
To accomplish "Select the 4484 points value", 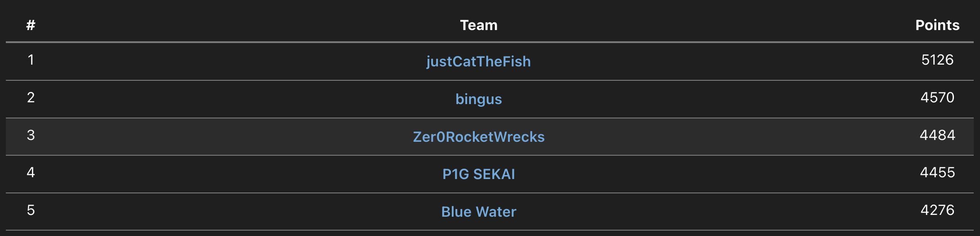I will (937, 135).
